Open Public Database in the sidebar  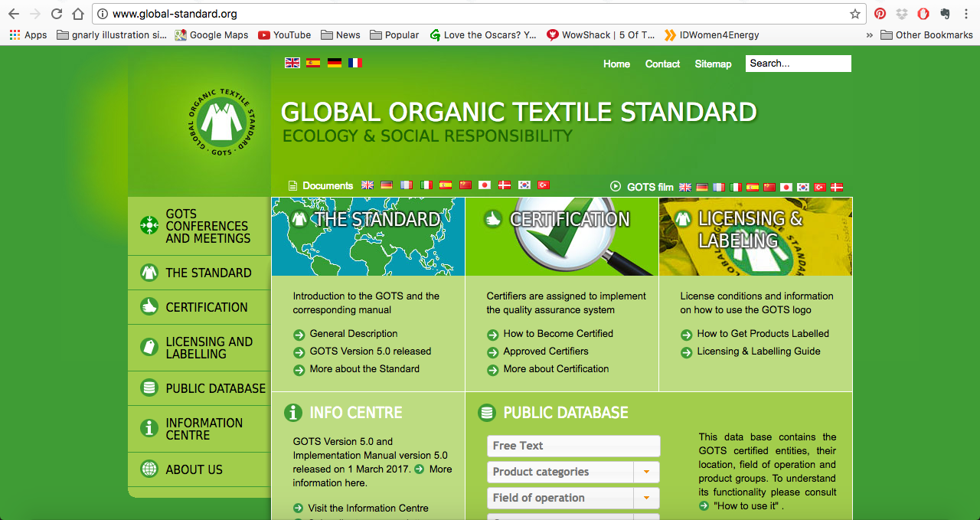(x=199, y=388)
